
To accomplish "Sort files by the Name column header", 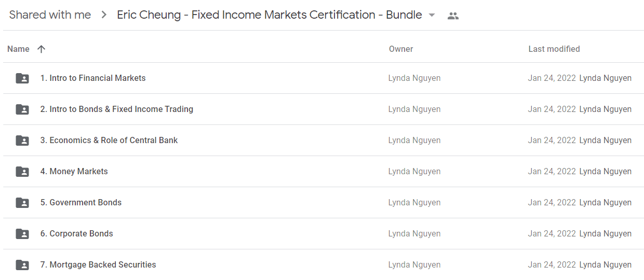I will 18,49.
